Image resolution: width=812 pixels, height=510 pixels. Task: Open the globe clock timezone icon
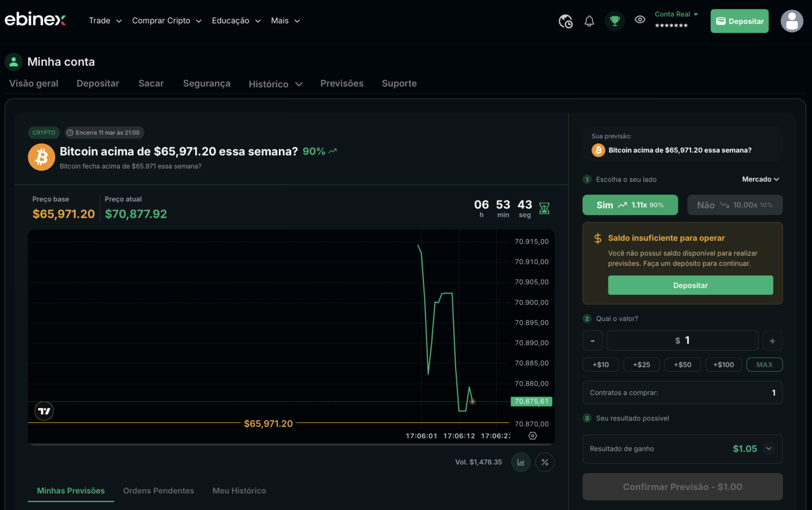coord(566,21)
